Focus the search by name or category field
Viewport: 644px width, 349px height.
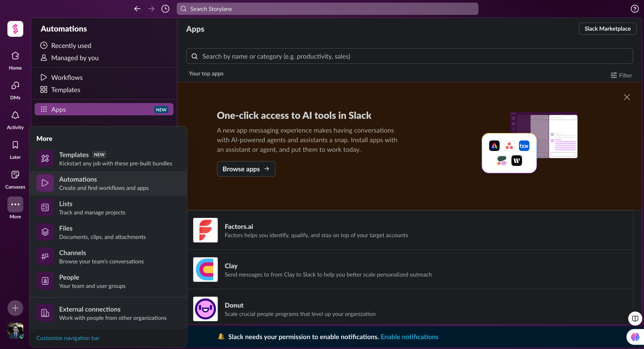409,56
